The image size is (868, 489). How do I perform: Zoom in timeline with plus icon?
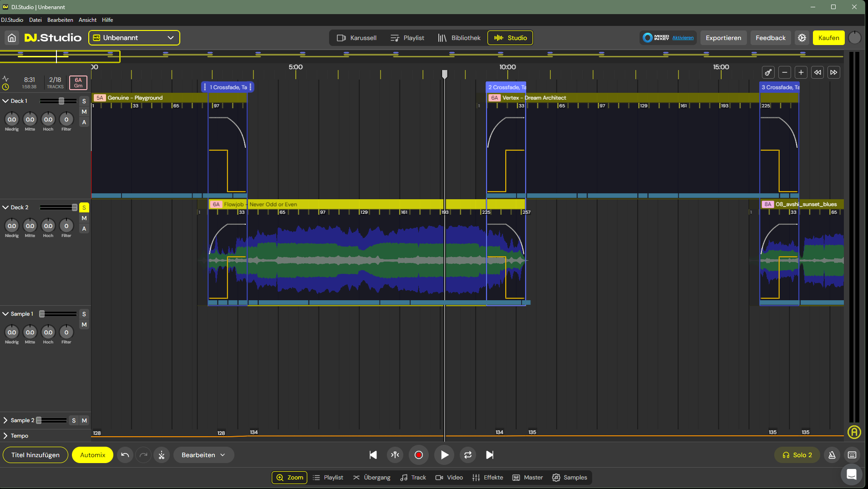coord(801,72)
